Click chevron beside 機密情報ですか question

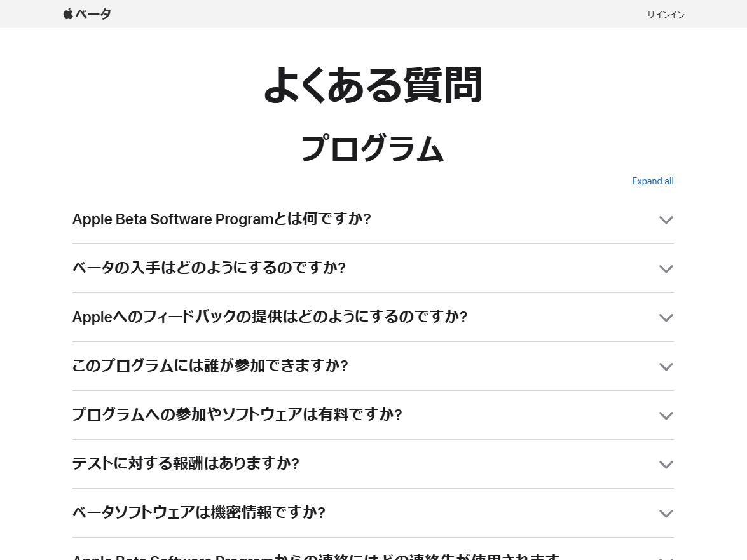click(666, 514)
